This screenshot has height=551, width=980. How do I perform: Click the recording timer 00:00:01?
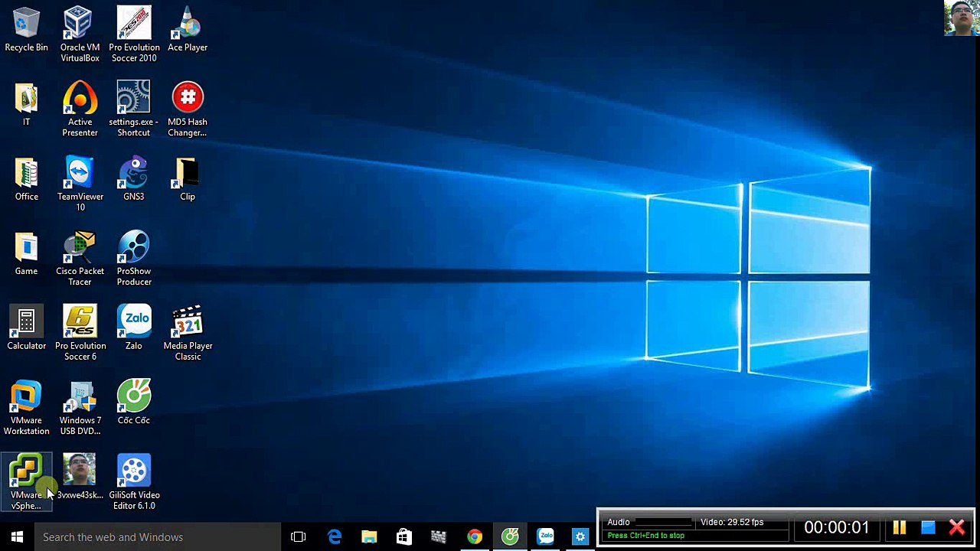pyautogui.click(x=837, y=527)
